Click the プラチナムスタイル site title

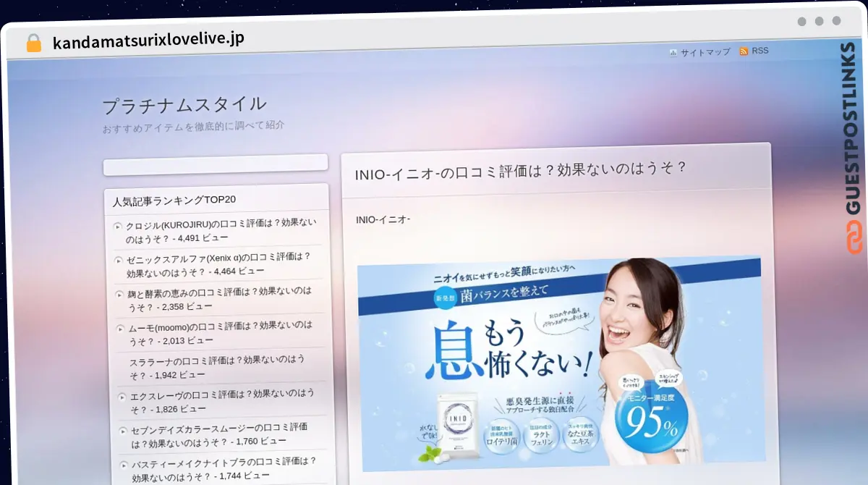coord(184,105)
